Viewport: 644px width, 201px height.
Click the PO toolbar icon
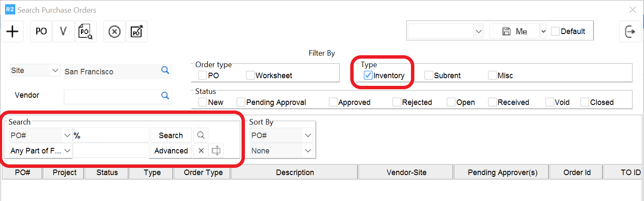pyautogui.click(x=41, y=31)
